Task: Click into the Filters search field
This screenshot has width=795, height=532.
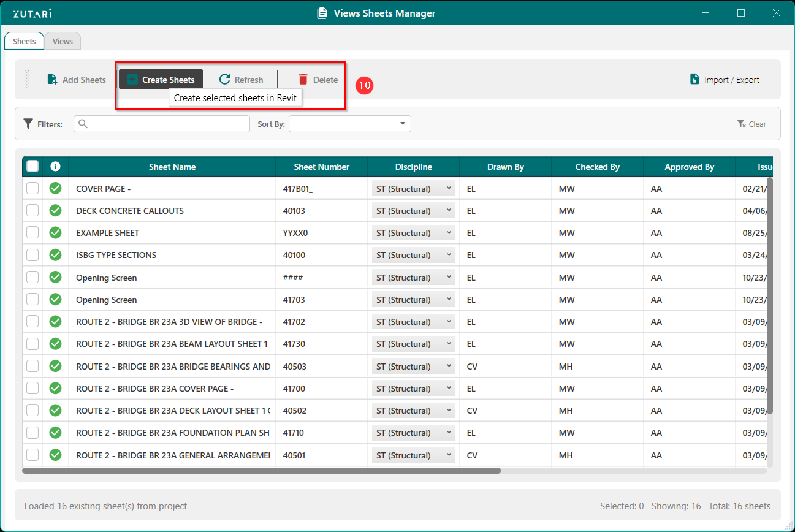Action: [162, 124]
